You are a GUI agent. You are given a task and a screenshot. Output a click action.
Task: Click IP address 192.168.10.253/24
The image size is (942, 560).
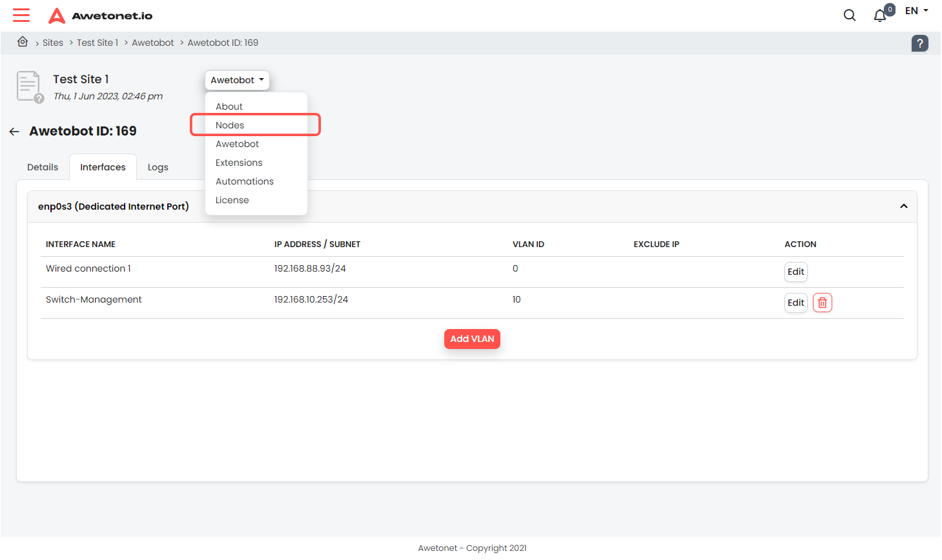click(x=311, y=299)
